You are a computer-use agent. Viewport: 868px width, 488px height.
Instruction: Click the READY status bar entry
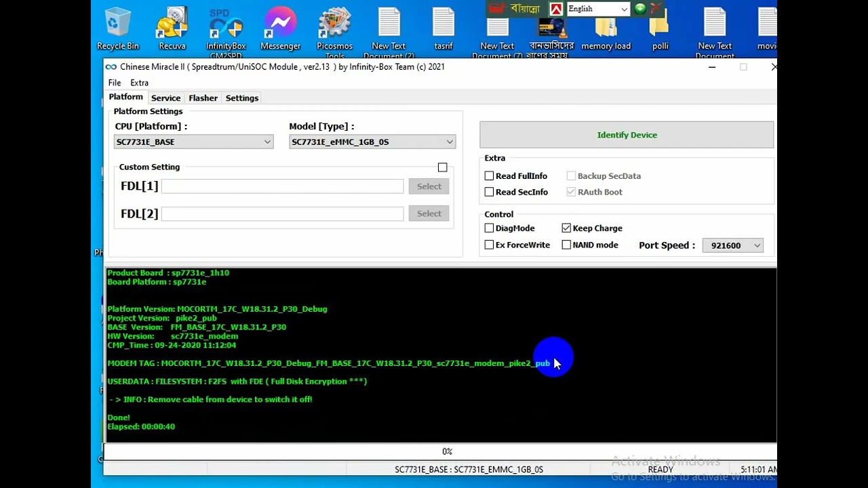(660, 469)
